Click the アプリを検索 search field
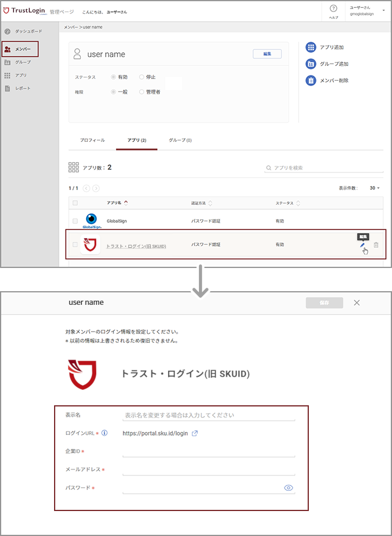This screenshot has width=392, height=536. coord(324,168)
